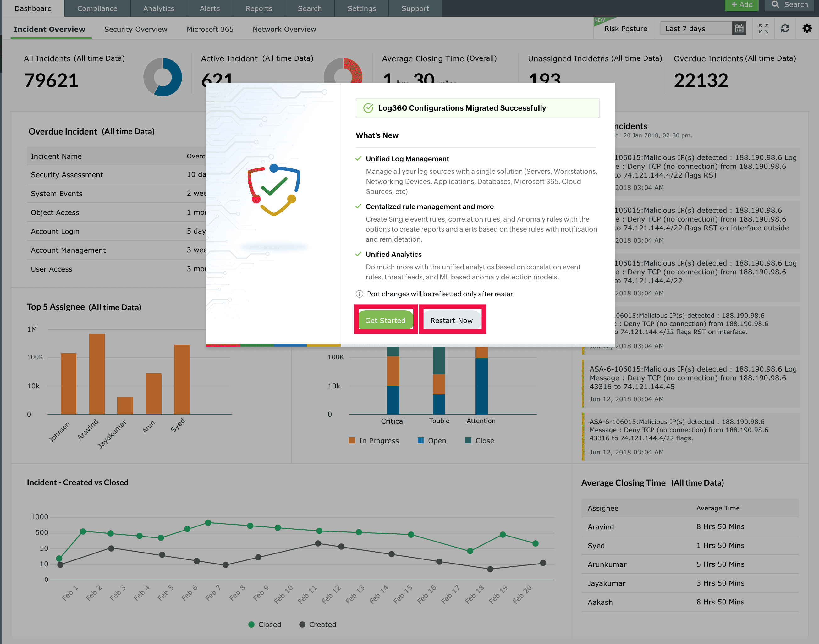Click the Attention stacked bar

[481, 380]
